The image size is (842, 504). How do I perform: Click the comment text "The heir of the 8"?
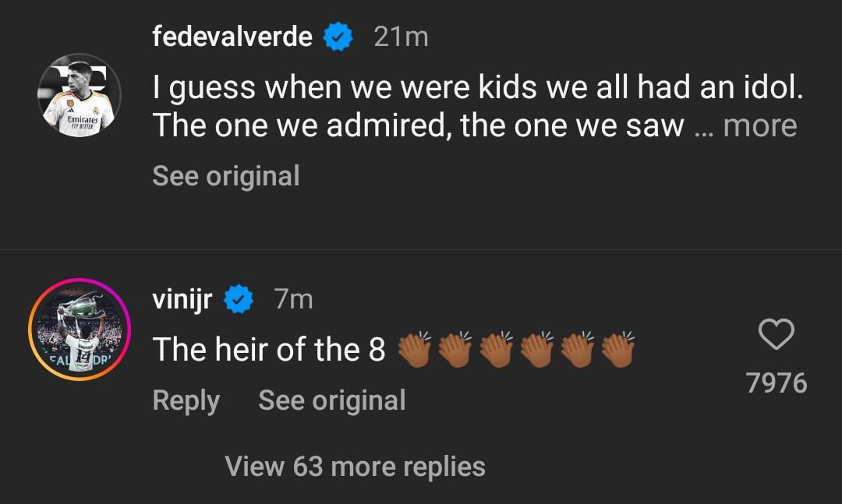[269, 350]
